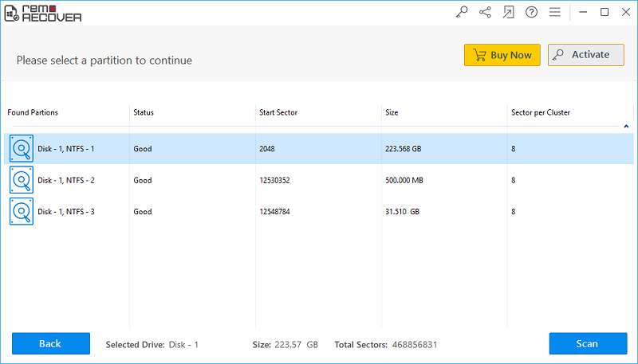Click the export arrow icon in title bar
The width and height of the screenshot is (638, 364).
[x=508, y=12]
